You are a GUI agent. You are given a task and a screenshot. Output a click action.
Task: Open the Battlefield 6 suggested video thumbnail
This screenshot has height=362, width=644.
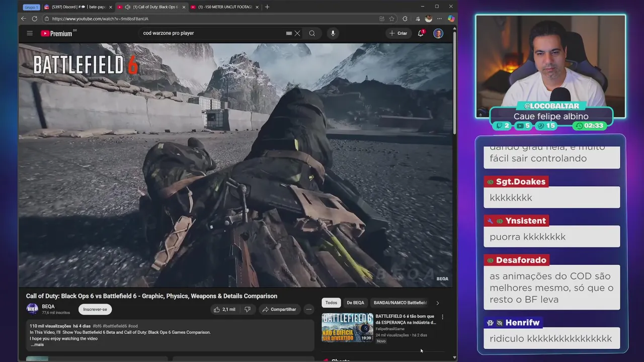(x=348, y=327)
